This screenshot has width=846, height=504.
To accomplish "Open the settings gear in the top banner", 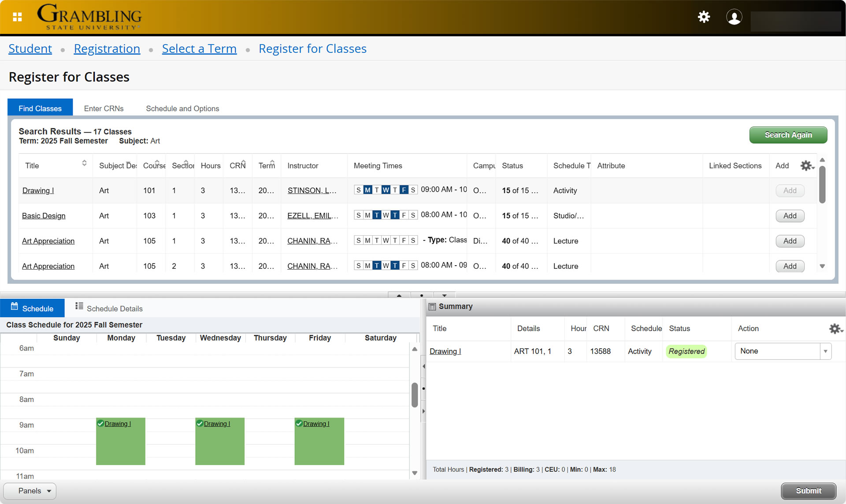I will point(704,17).
